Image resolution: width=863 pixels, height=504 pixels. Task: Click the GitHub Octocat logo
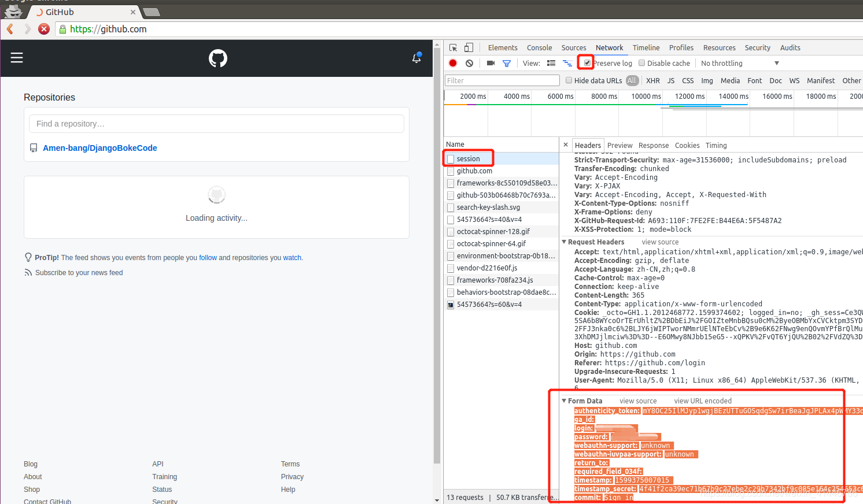tap(218, 58)
